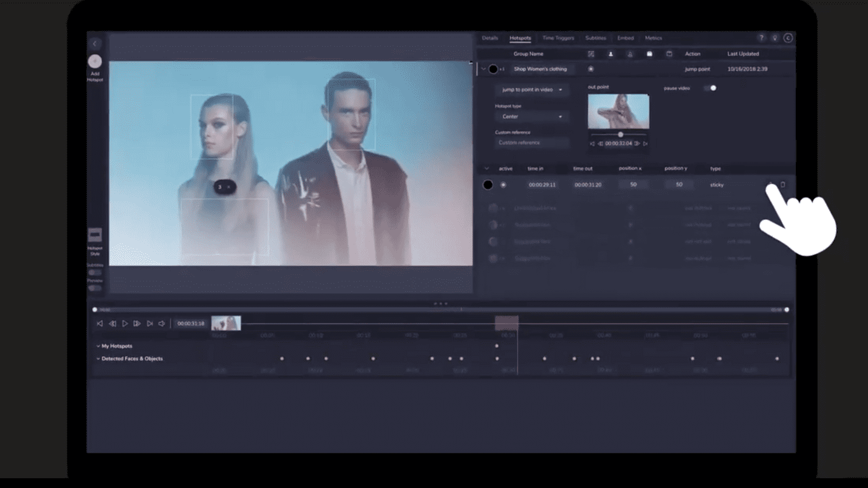Click the person icon in group header

[x=610, y=54]
